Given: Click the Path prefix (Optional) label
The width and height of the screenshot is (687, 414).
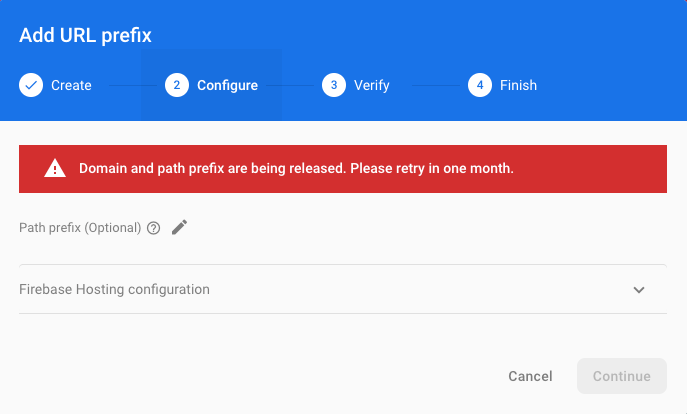Looking at the screenshot, I should tap(80, 228).
